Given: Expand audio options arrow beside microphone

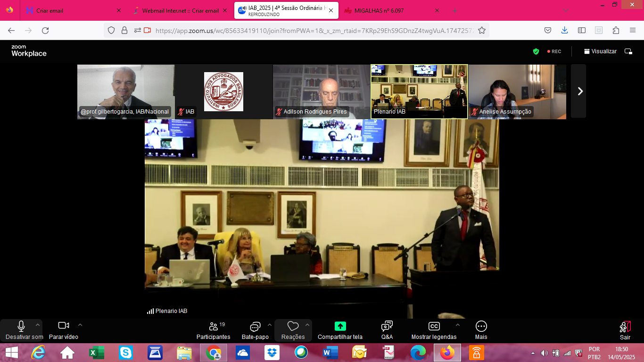Looking at the screenshot, I should coord(38,325).
